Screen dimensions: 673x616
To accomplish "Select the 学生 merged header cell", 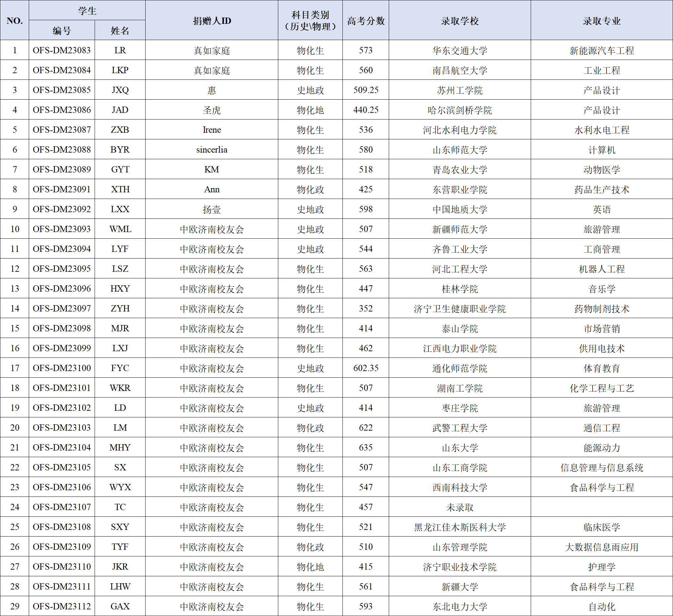I will [87, 10].
